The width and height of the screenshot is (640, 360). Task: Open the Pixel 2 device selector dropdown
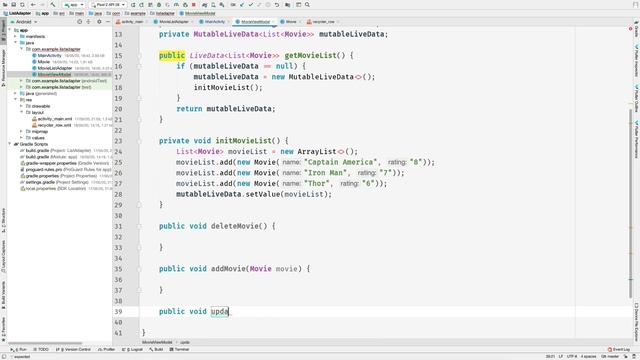(x=108, y=5)
